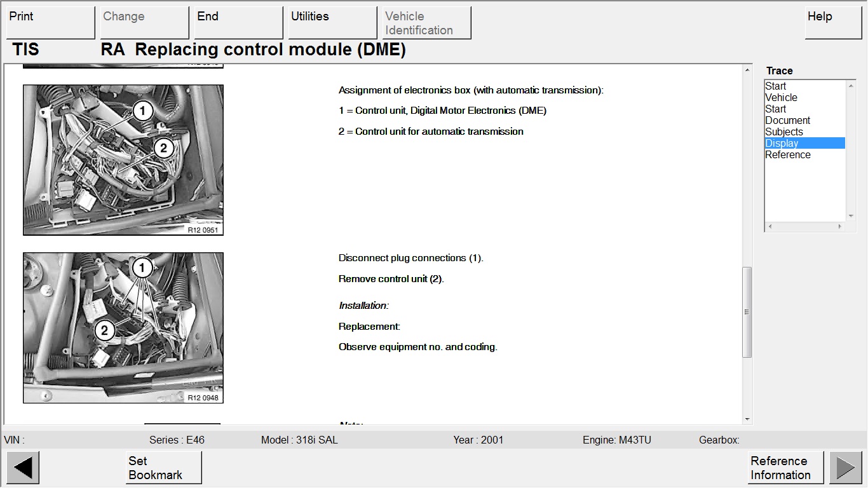
Task: Select highlighted Display entry in Trace
Action: (804, 143)
